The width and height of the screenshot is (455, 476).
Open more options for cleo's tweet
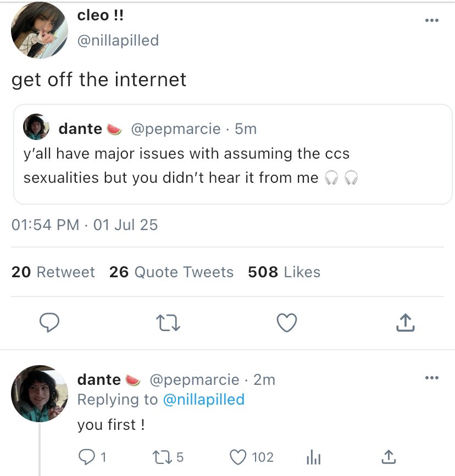coord(432,21)
